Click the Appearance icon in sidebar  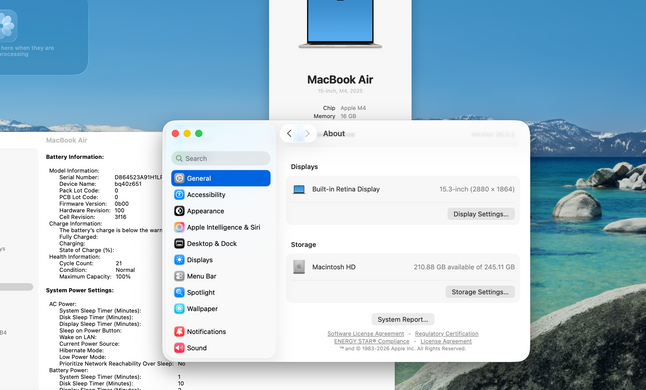(x=179, y=211)
